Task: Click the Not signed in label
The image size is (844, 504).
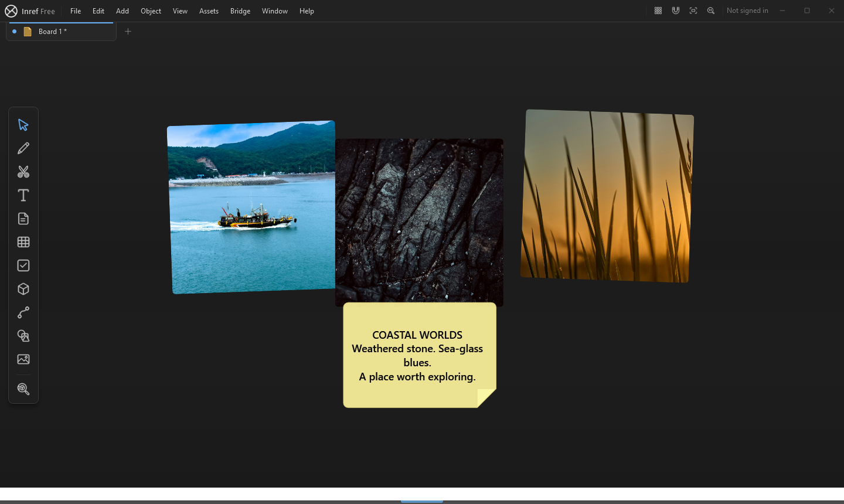Action: [747, 11]
